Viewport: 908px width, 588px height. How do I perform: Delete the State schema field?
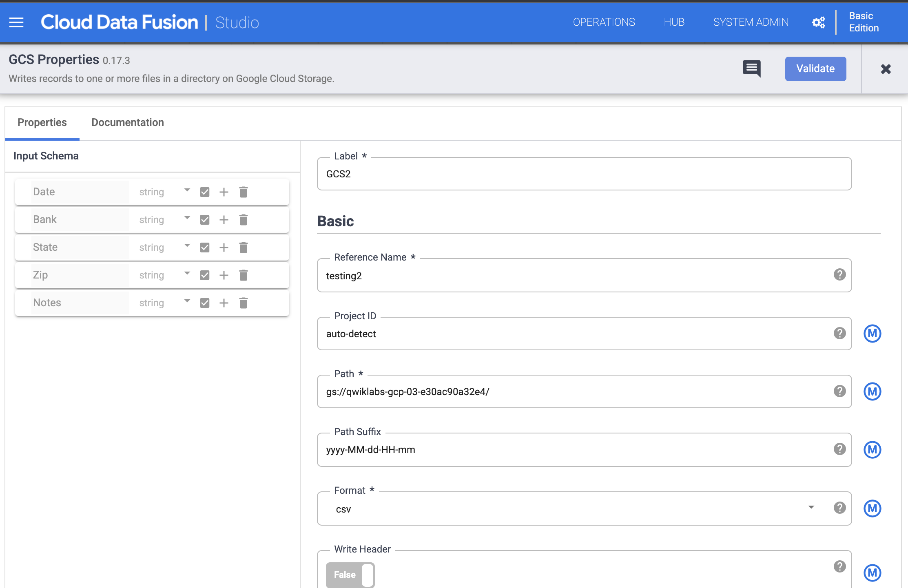[244, 248]
